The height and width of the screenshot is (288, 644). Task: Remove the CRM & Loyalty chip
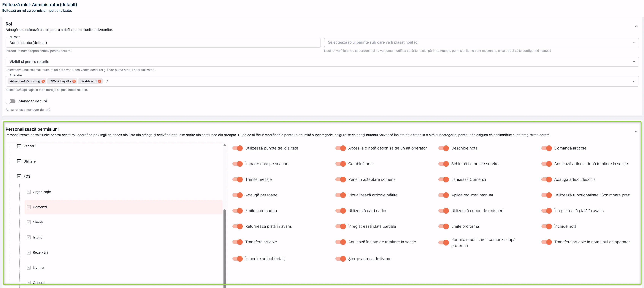[x=74, y=81]
